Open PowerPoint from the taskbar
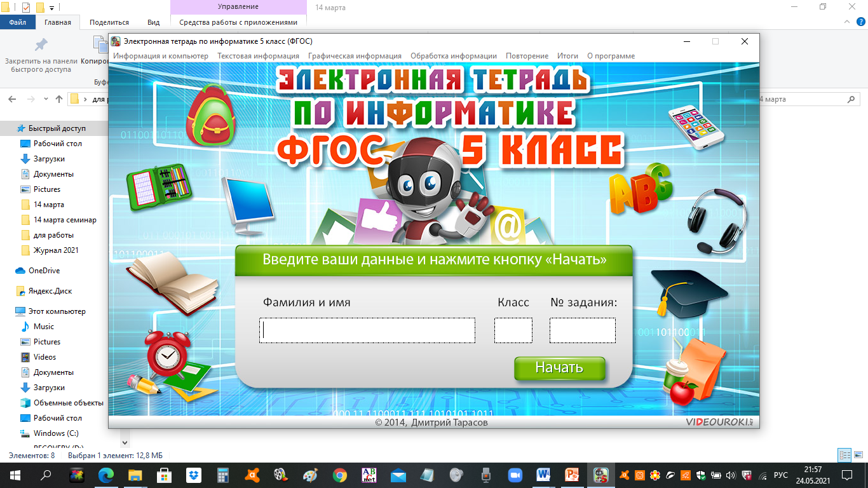The height and width of the screenshot is (488, 868). coord(573,475)
